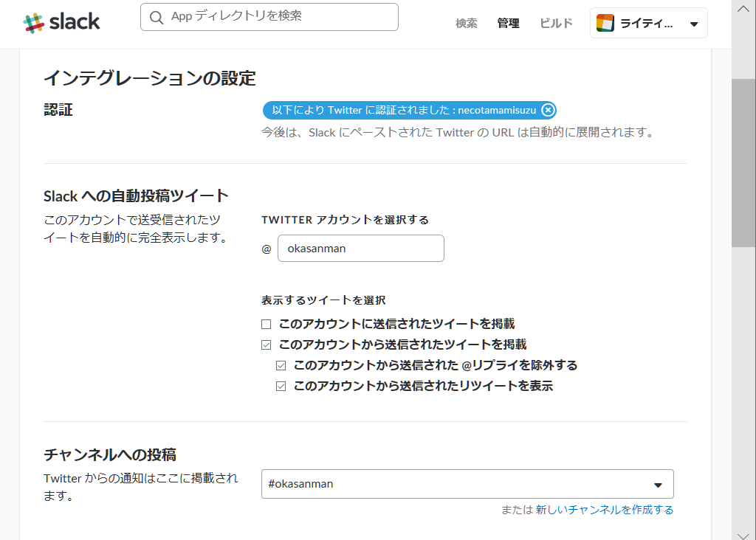
Task: Open the #okasanman channel dropdown
Action: pos(458,484)
